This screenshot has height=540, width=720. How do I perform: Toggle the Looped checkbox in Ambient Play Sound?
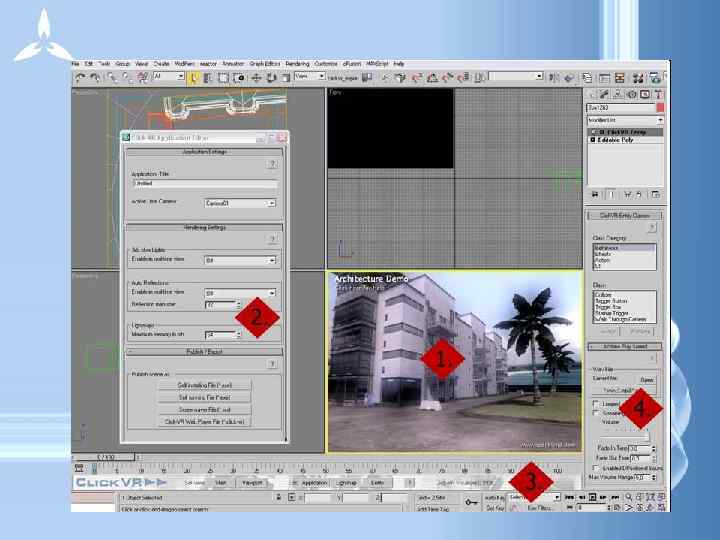click(596, 404)
